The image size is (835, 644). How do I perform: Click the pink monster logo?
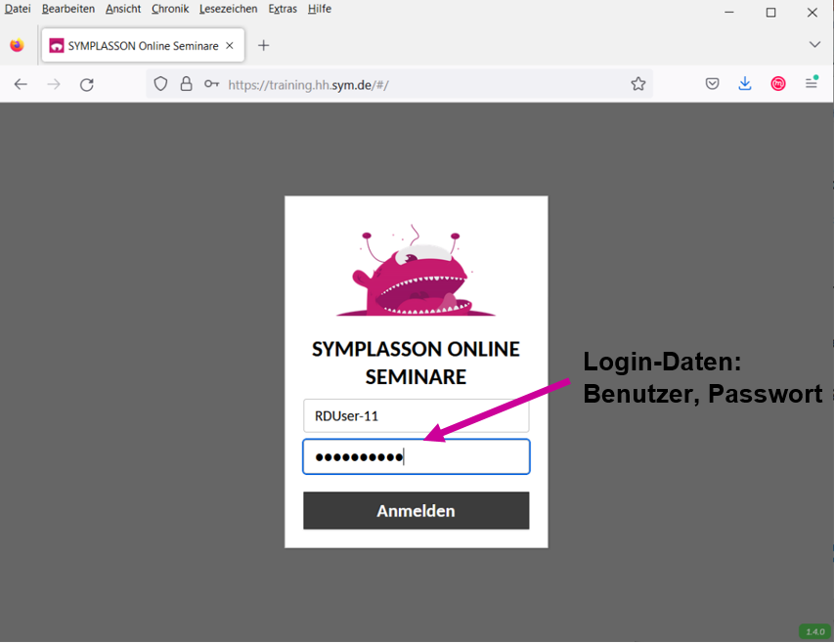416,272
